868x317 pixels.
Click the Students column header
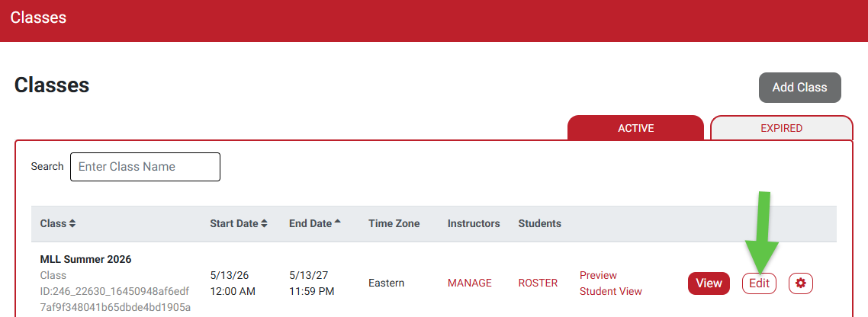click(x=539, y=223)
